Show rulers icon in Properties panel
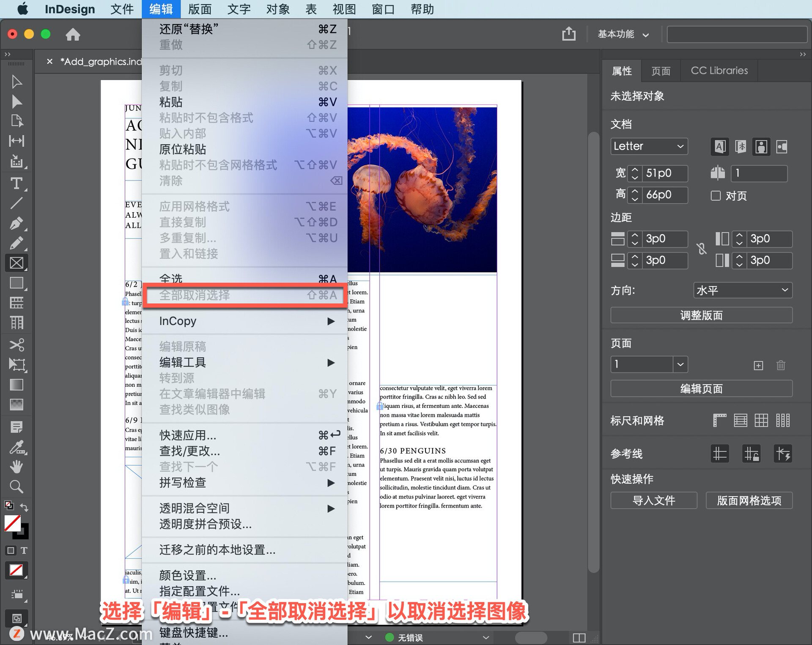Viewport: 812px width, 645px height. (x=719, y=421)
